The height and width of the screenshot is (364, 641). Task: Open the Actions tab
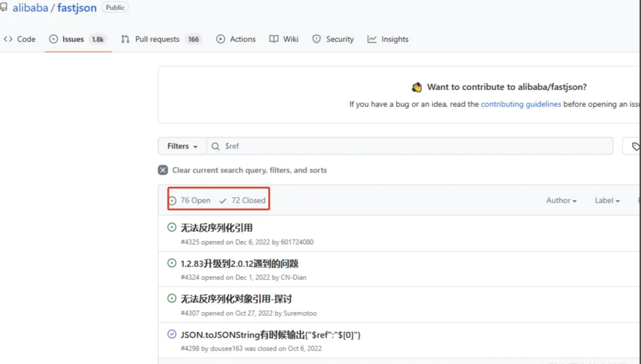(236, 39)
